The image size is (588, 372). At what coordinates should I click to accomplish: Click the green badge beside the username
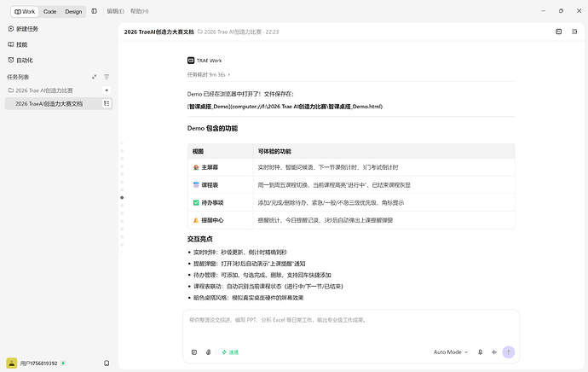pos(63,363)
